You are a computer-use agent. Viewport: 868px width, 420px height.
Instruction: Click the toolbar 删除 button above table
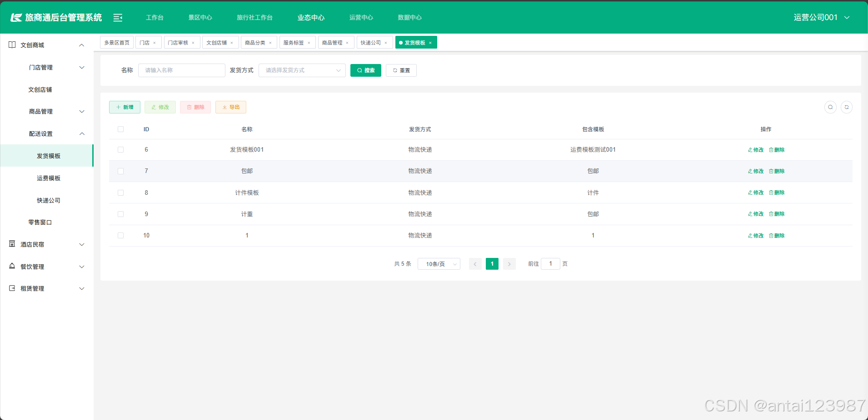point(195,107)
